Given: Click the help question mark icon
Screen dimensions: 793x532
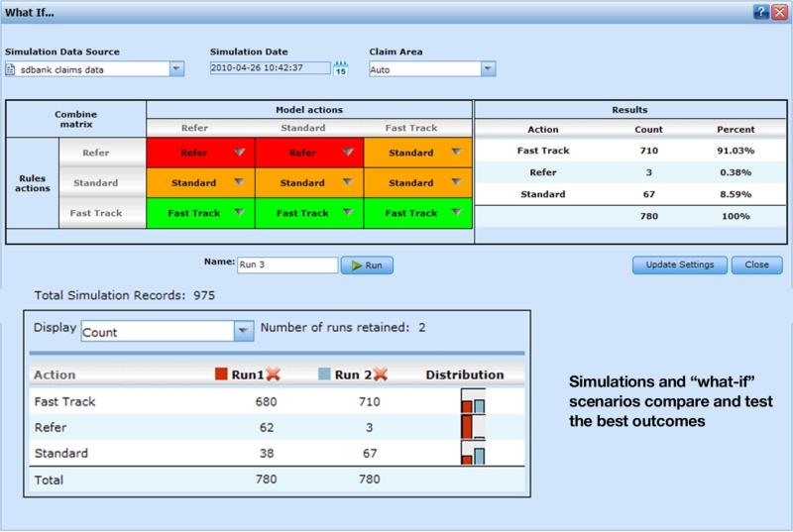Looking at the screenshot, I should [760, 12].
